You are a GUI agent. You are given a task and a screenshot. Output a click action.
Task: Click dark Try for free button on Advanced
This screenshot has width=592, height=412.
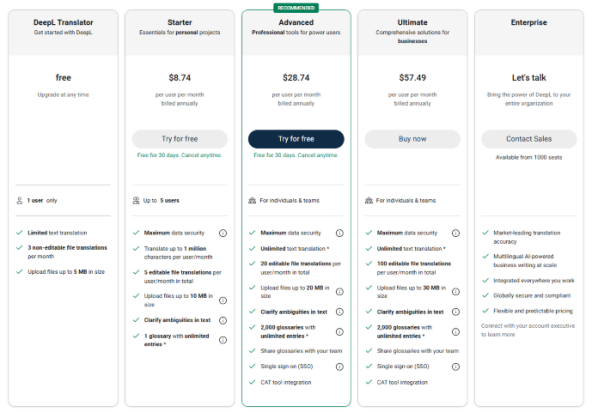(296, 139)
